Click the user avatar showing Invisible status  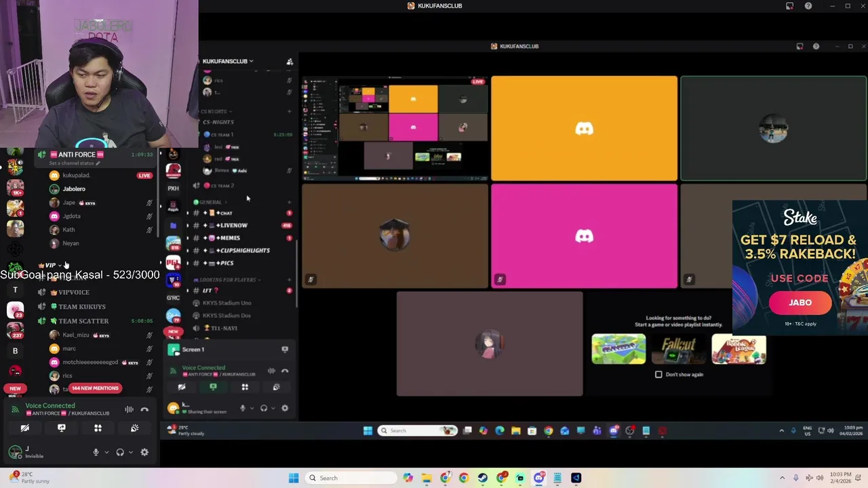click(15, 452)
